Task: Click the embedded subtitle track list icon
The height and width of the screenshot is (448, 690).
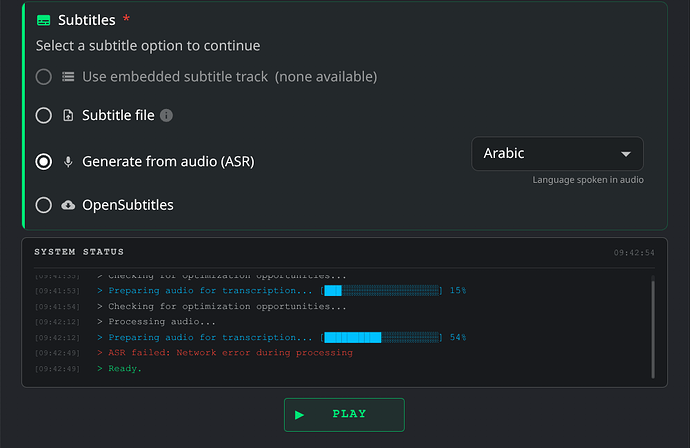Action: click(x=68, y=77)
